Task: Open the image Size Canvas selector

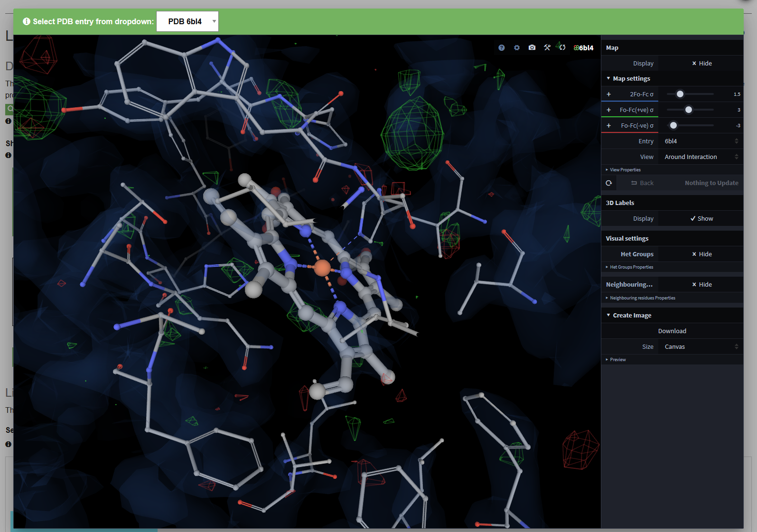Action: (x=701, y=347)
